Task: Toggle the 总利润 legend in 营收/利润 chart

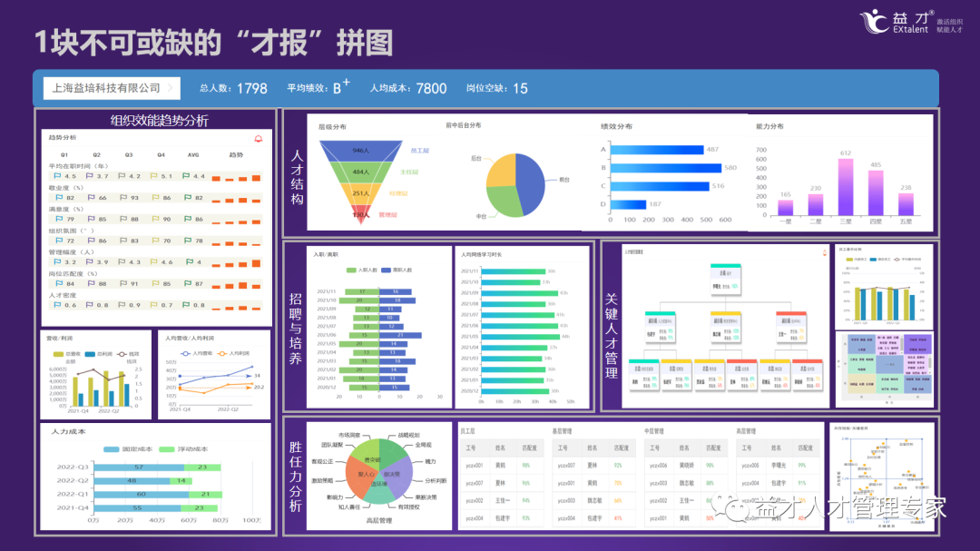Action: [x=98, y=354]
